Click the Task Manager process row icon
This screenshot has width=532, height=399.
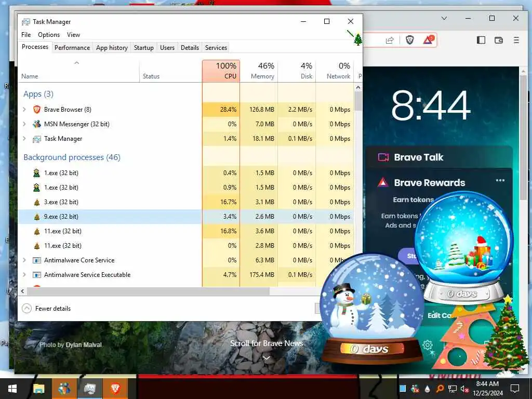click(x=37, y=139)
